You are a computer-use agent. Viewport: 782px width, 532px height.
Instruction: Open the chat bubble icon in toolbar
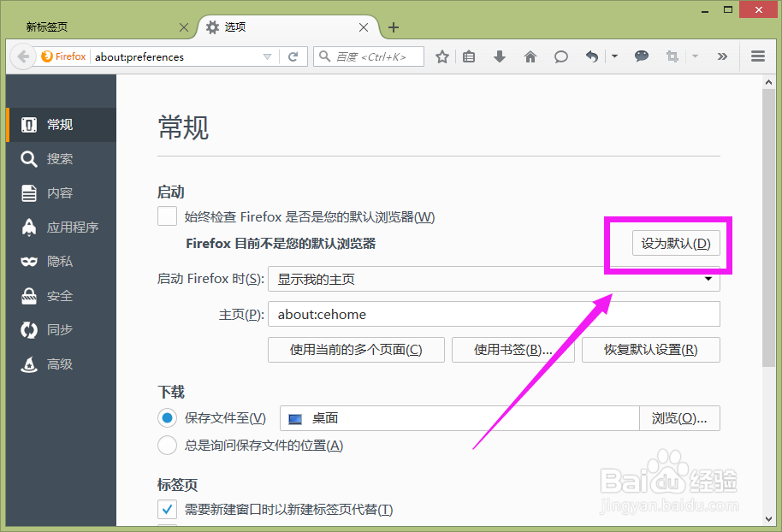pyautogui.click(x=561, y=56)
